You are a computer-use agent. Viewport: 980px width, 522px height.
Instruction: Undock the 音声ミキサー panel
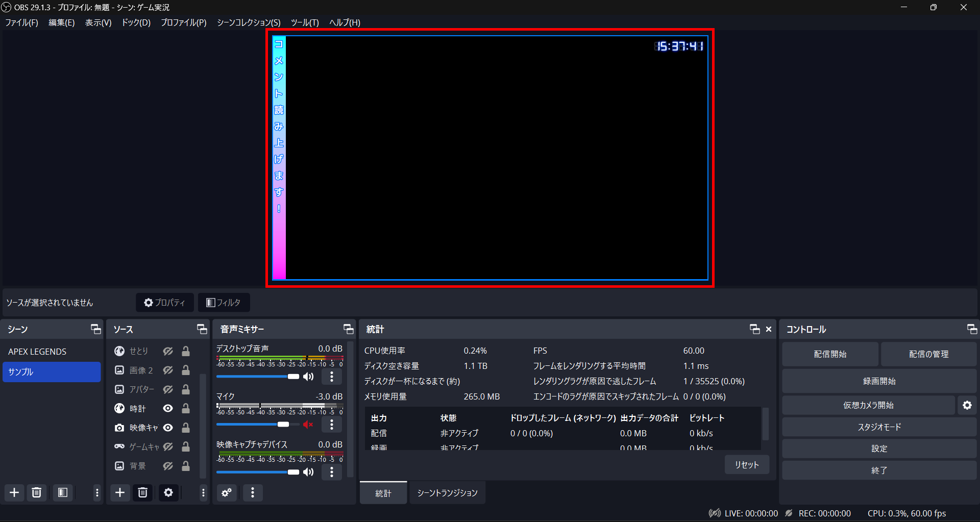point(348,329)
